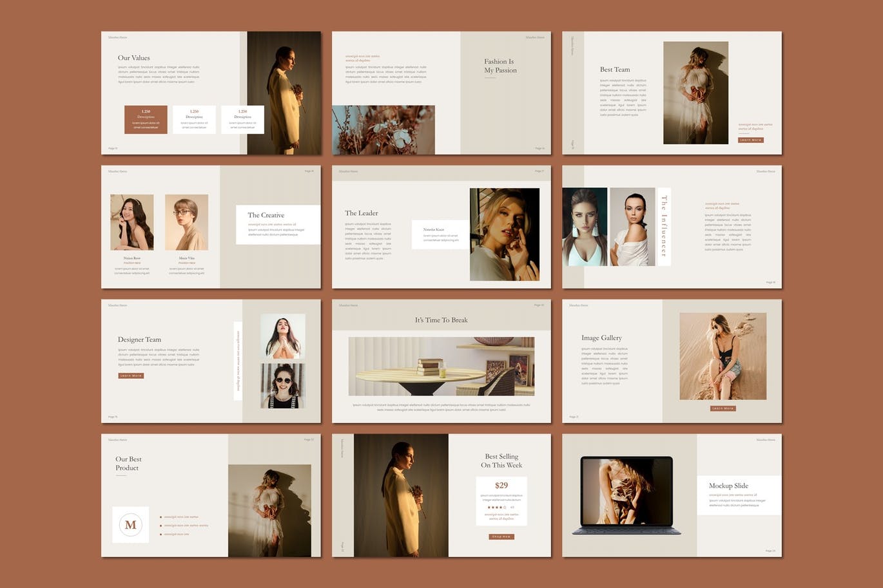Select the dried flowers photo
This screenshot has height=588, width=883.
click(x=383, y=130)
